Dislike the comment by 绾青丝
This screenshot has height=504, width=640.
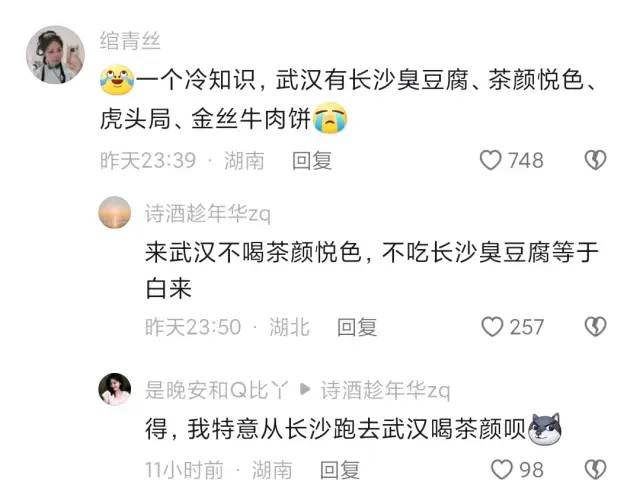click(596, 160)
